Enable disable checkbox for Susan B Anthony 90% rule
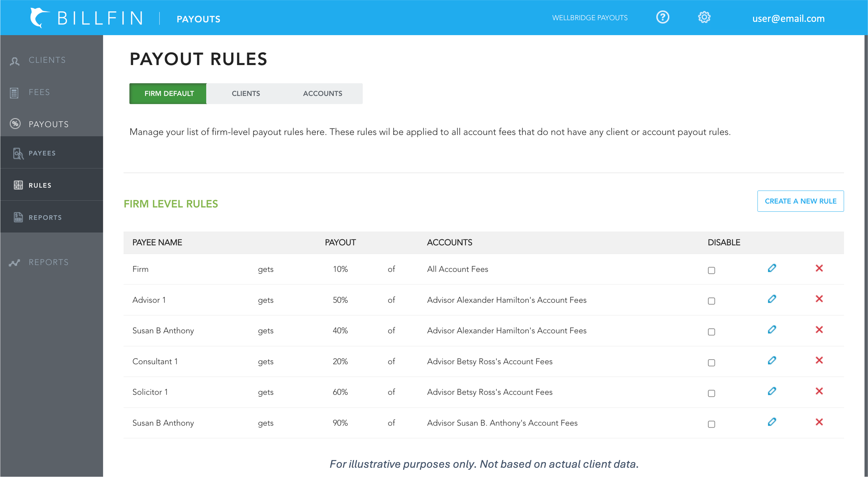 pos(712,423)
